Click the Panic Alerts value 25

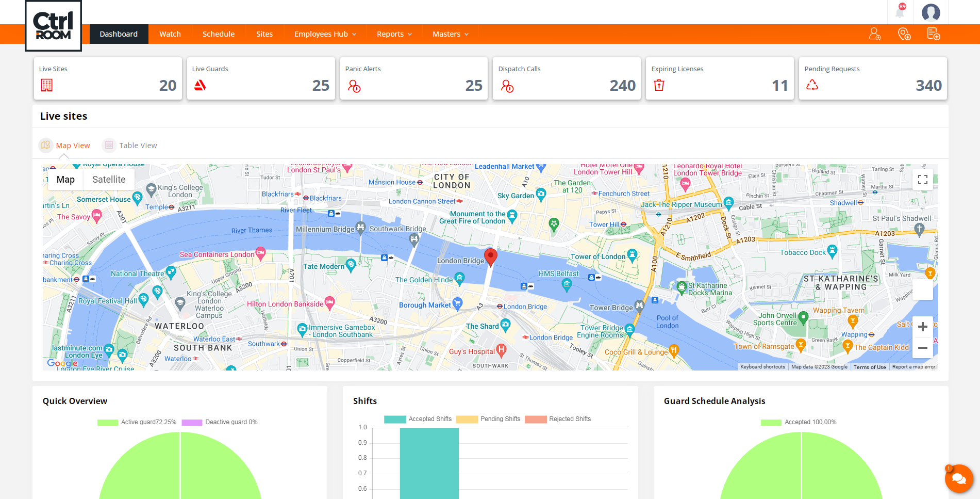[x=474, y=86]
